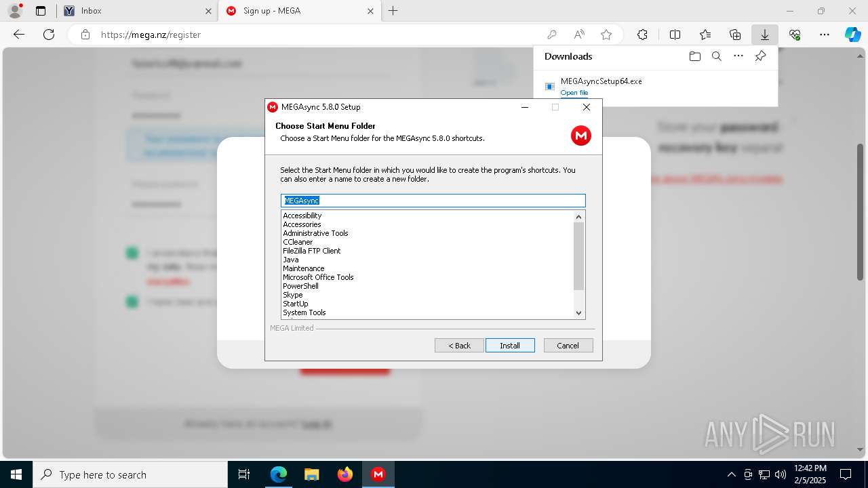Select StartUp in the folder list
The height and width of the screenshot is (488, 868).
pyautogui.click(x=296, y=304)
